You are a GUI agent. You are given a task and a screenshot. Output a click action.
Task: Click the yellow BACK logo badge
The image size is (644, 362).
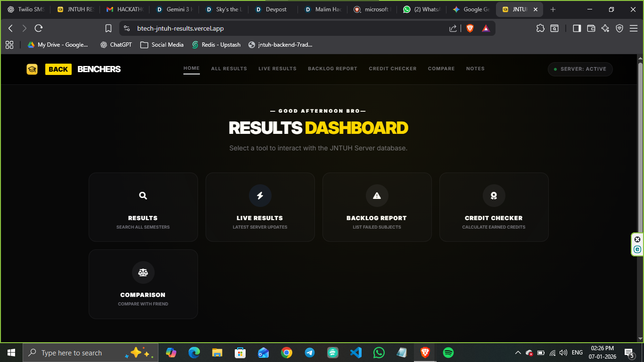click(x=58, y=69)
